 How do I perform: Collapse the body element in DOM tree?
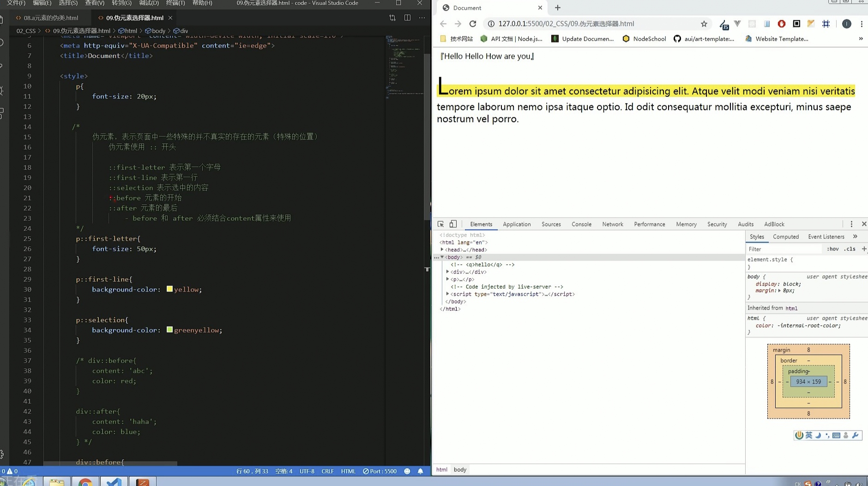[x=442, y=257]
